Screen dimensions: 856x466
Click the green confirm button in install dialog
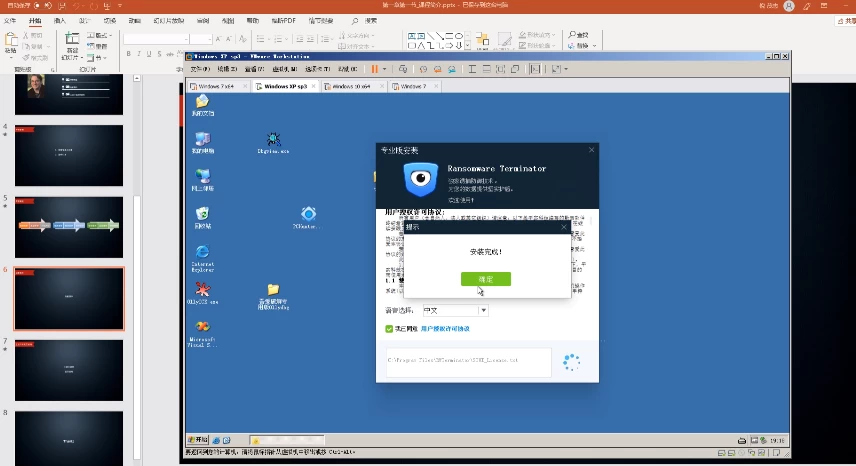pyautogui.click(x=485, y=279)
